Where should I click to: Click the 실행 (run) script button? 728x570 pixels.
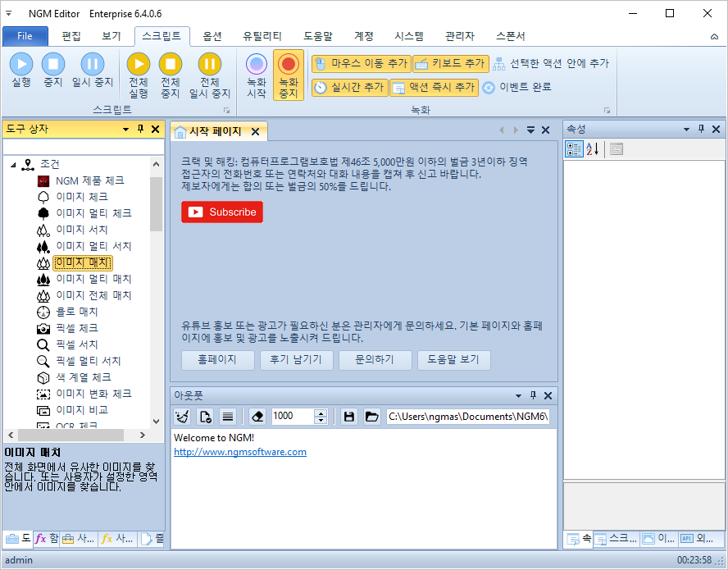pyautogui.click(x=20, y=71)
